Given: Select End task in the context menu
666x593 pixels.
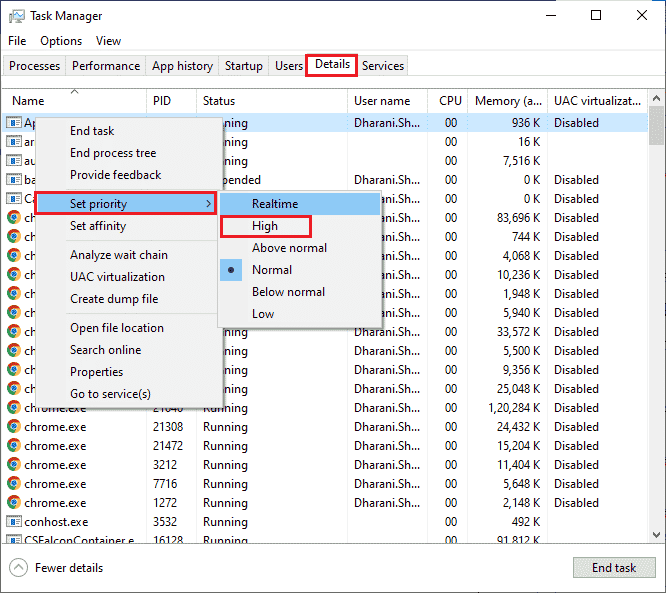Looking at the screenshot, I should 92,131.
